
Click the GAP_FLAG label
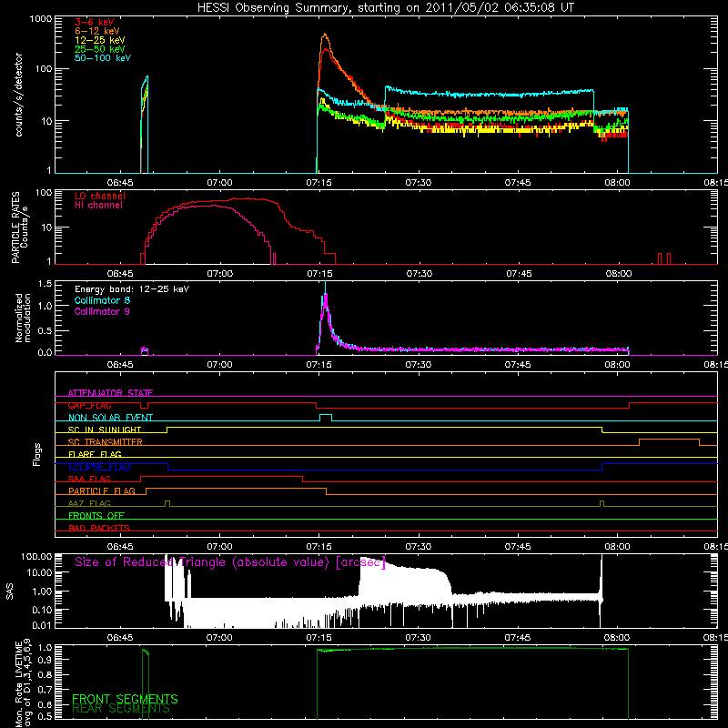pyautogui.click(x=89, y=405)
